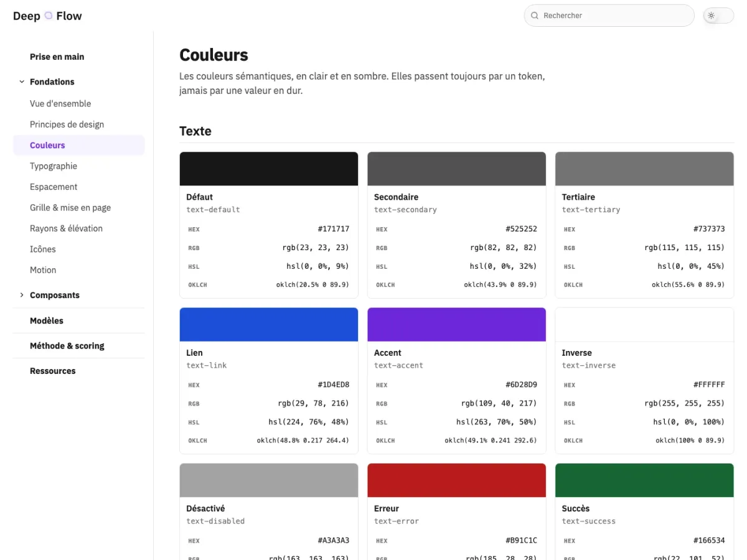Open the Motion page
This screenshot has width=747, height=560.
point(43,270)
